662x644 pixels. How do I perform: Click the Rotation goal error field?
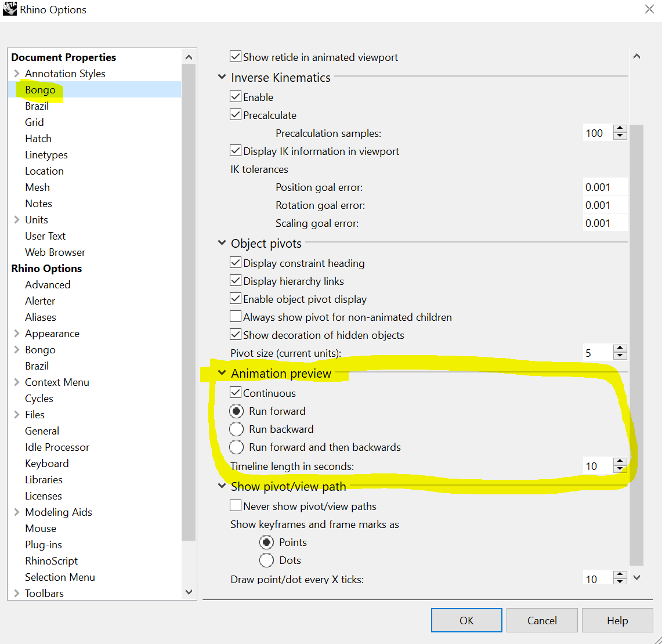click(605, 205)
